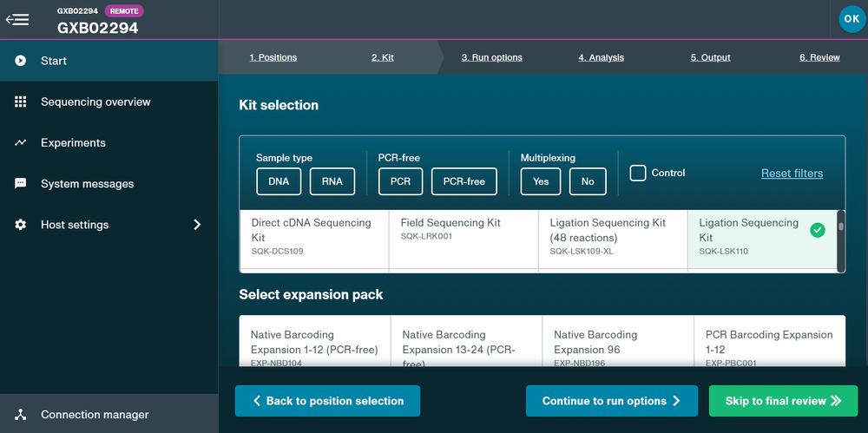Jump to 5. Output step
The height and width of the screenshot is (433, 868).
pyautogui.click(x=710, y=57)
